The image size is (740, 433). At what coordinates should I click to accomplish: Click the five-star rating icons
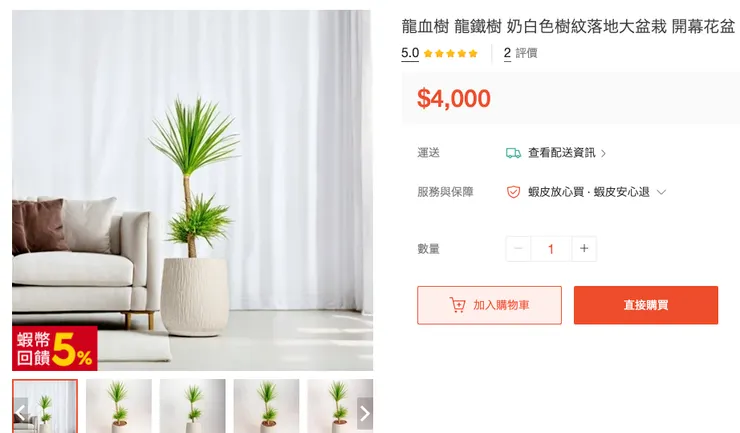(450, 53)
